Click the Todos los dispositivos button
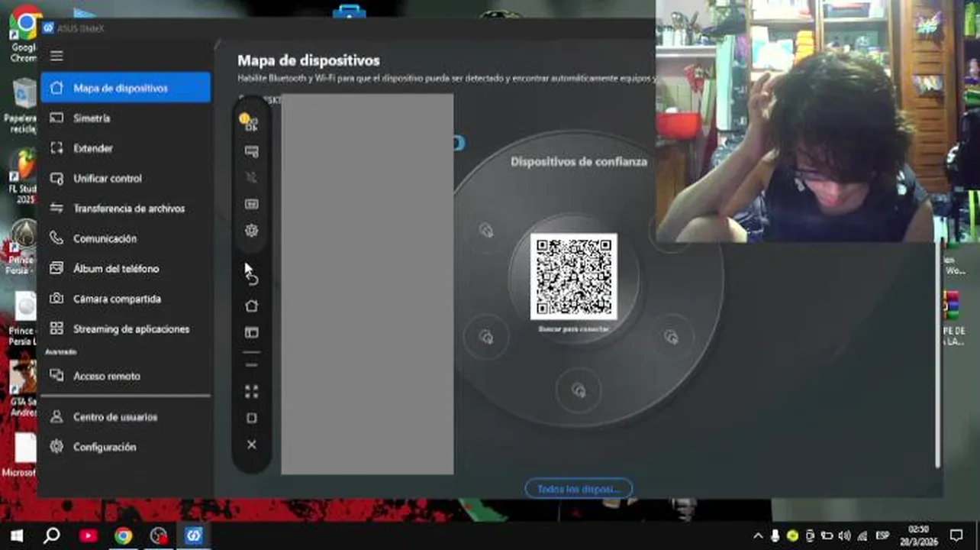The height and width of the screenshot is (550, 980). click(579, 489)
